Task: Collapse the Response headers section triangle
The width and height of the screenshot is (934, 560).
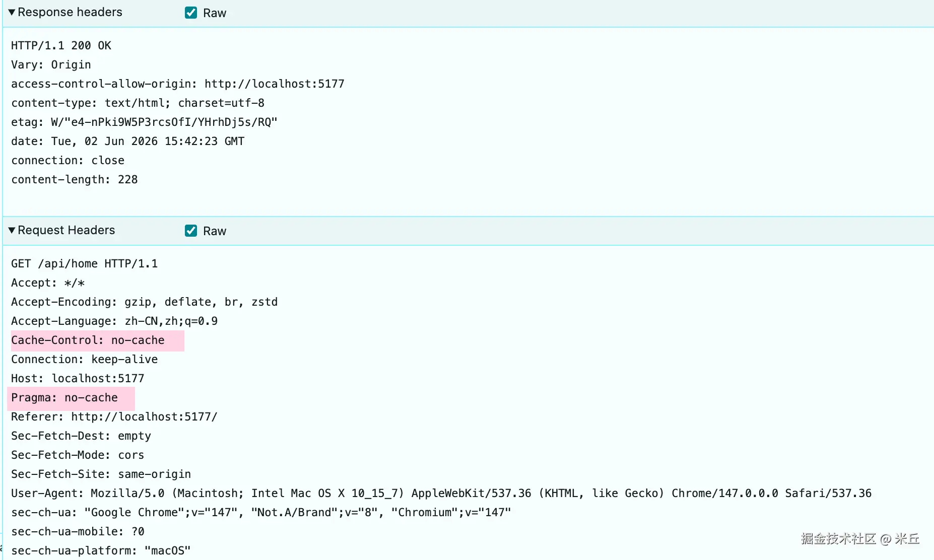Action: [x=12, y=12]
